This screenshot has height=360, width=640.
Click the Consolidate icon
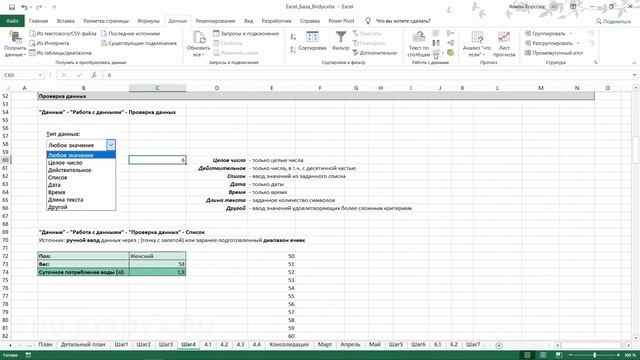(x=451, y=33)
